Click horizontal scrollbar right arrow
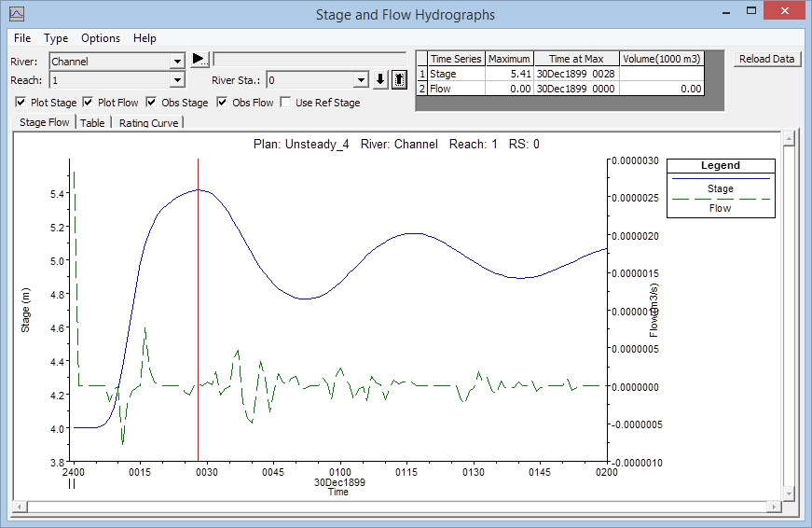This screenshot has width=812, height=528. pos(775,507)
